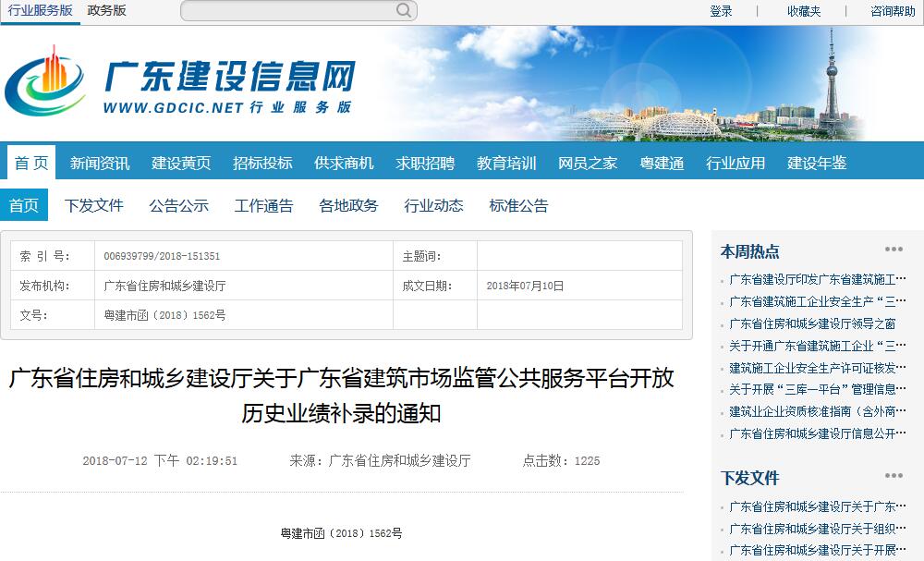This screenshot has height=561, width=924.
Task: Select 行业动态 sub-navigation tab
Action: point(433,206)
